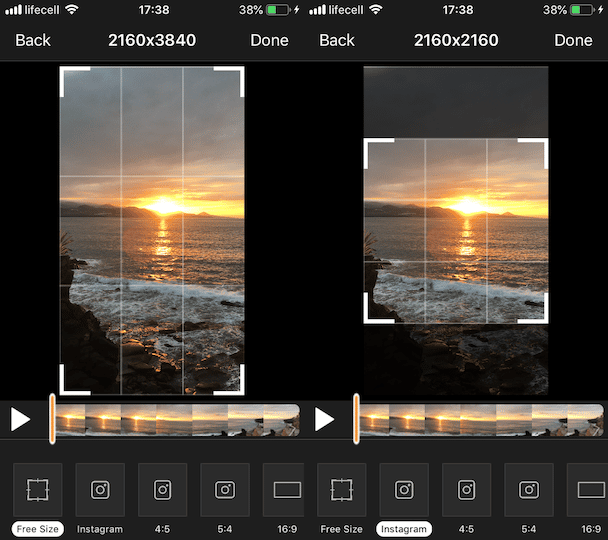Screen dimensions: 608x540
Task: Select the Instagram square crop icon on the left screen
Action: pos(100,490)
